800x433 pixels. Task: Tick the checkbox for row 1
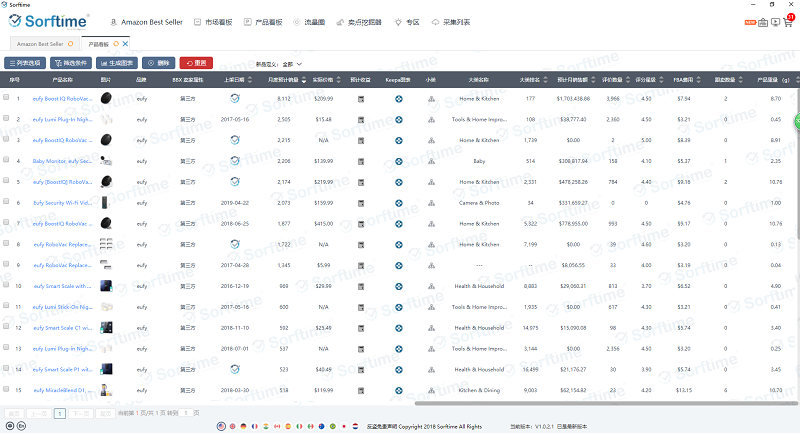6,97
